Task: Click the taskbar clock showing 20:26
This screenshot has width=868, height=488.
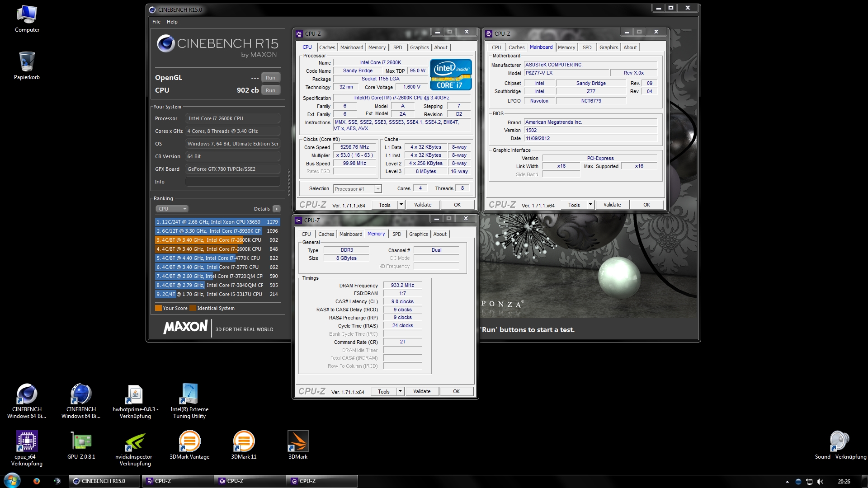Action: (844, 482)
